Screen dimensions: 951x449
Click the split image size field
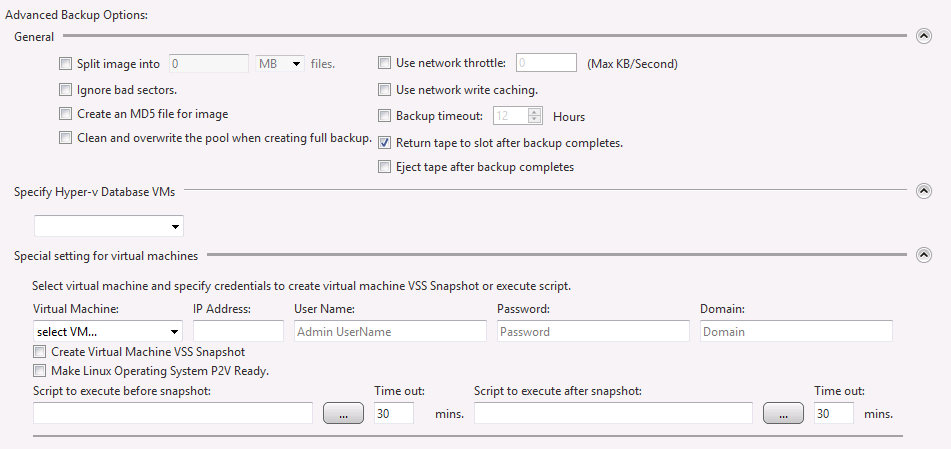pos(209,64)
